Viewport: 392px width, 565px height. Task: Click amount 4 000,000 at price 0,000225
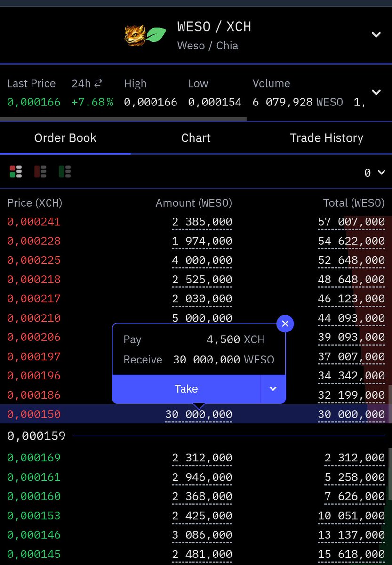pos(202,260)
